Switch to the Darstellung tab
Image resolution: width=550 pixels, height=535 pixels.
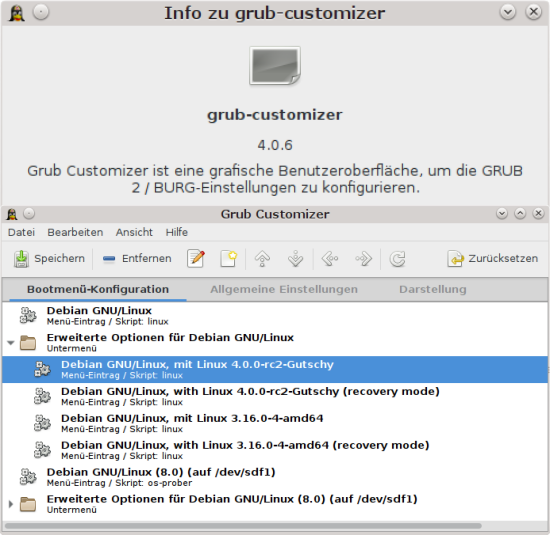pyautogui.click(x=432, y=289)
